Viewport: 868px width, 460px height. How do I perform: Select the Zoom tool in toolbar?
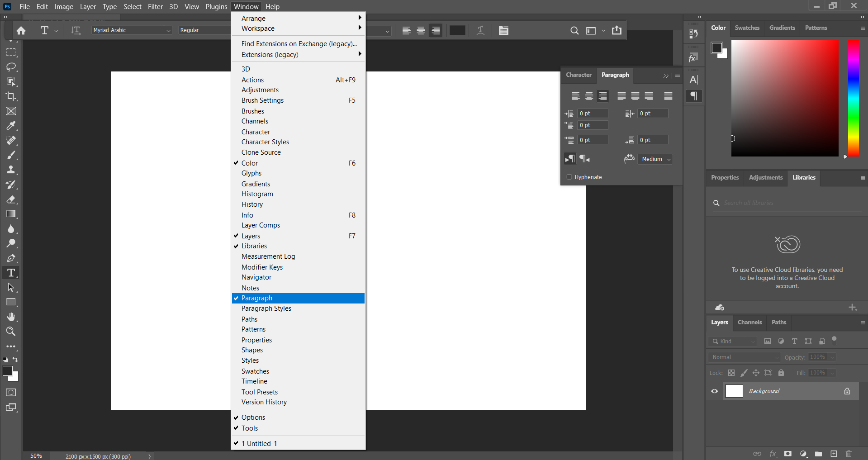click(x=11, y=332)
